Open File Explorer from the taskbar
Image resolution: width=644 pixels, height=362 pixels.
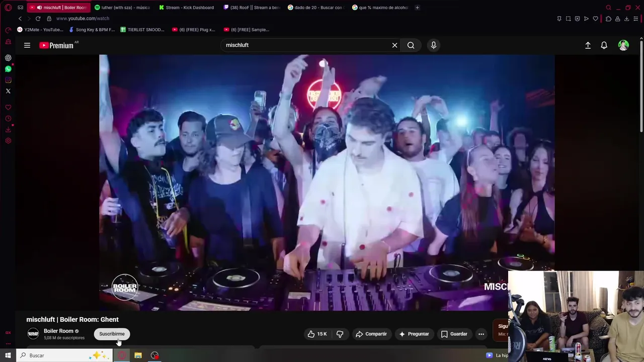point(138,355)
